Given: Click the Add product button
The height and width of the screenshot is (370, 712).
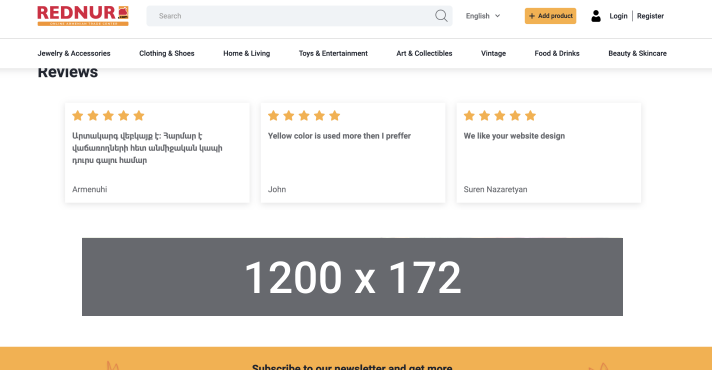Looking at the screenshot, I should [550, 16].
